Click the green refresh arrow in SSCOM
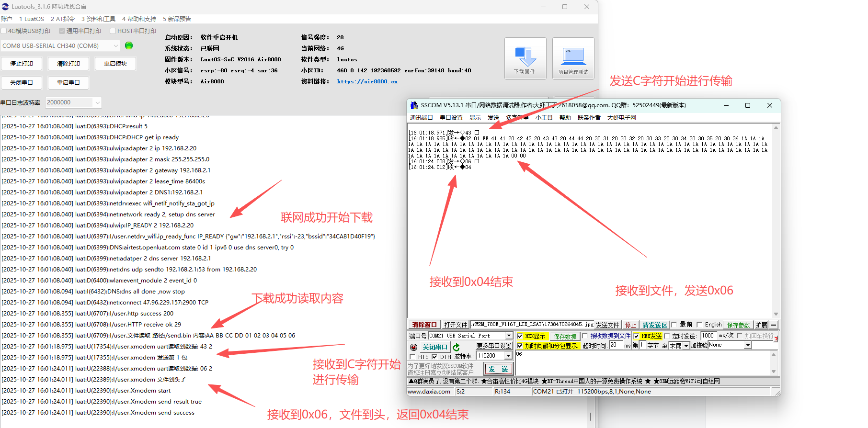The height and width of the screenshot is (428, 868). click(x=456, y=347)
